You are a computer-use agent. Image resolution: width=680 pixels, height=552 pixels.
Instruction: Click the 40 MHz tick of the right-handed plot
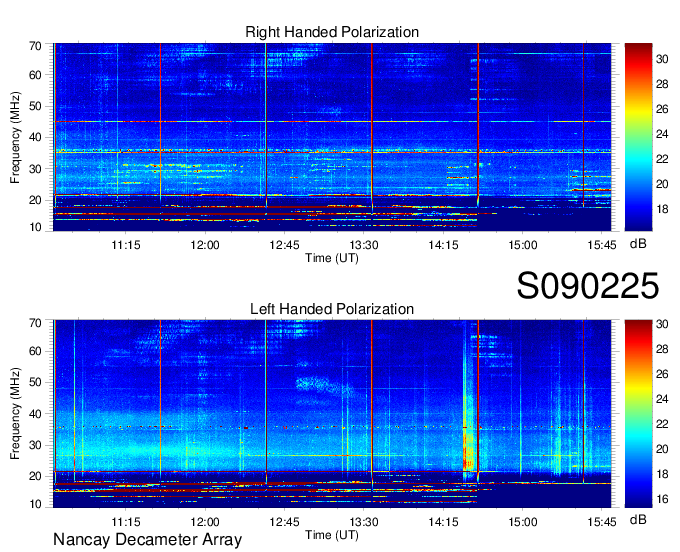pos(35,137)
